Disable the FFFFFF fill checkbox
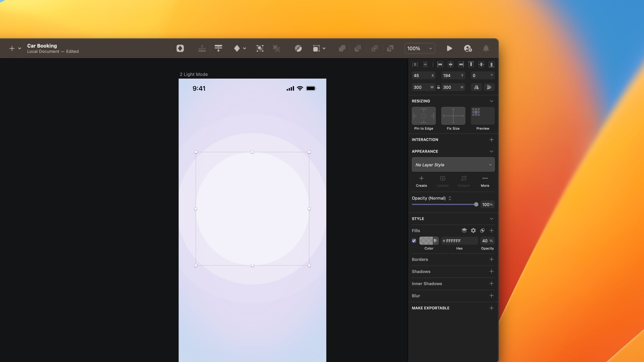Viewport: 644px width, 362px height. [414, 241]
